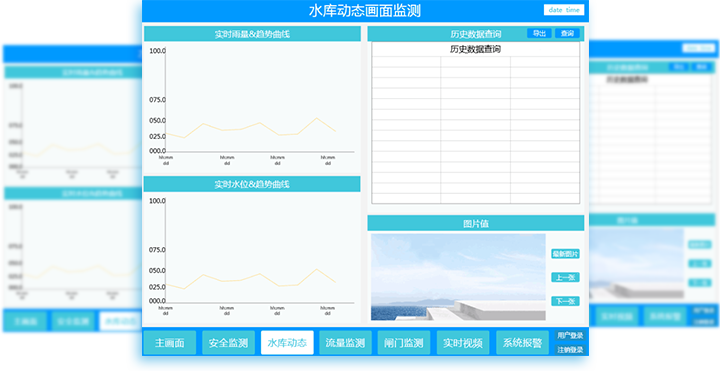This screenshot has width=720, height=371.
Task: Show next picture with 下一张
Action: (565, 301)
